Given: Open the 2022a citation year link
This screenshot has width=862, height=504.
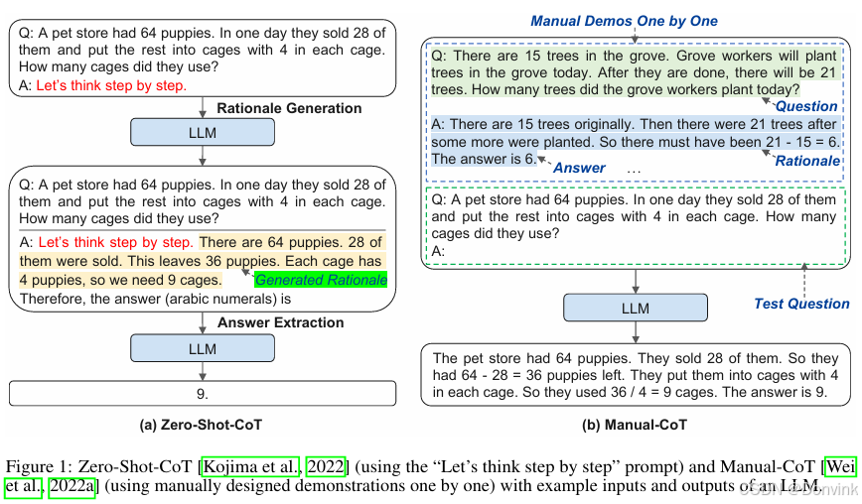Looking at the screenshot, I should [x=72, y=486].
